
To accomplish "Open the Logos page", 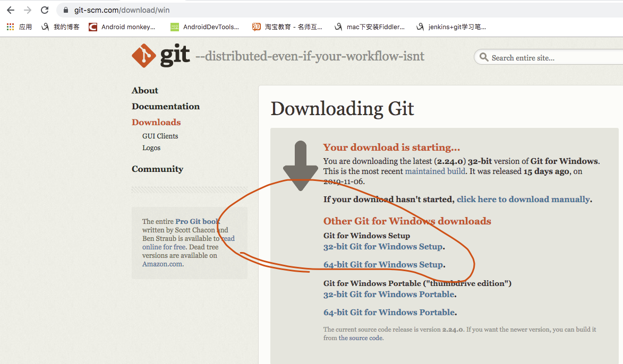I will [151, 148].
